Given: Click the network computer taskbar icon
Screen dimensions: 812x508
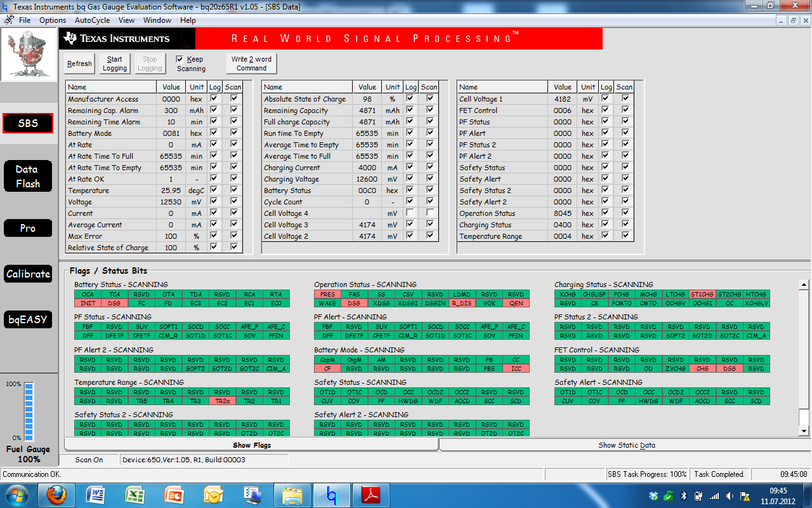Looking at the screenshot, I should [x=252, y=495].
